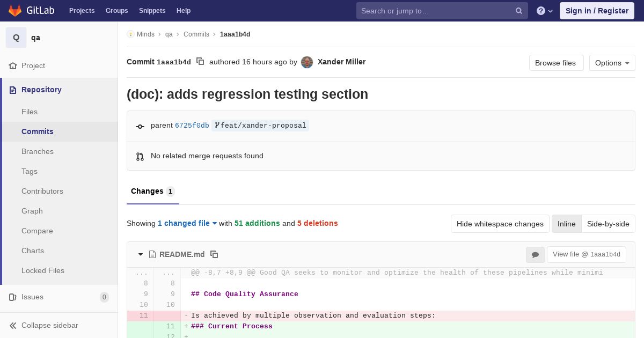Click the search magnifier icon

(x=519, y=11)
